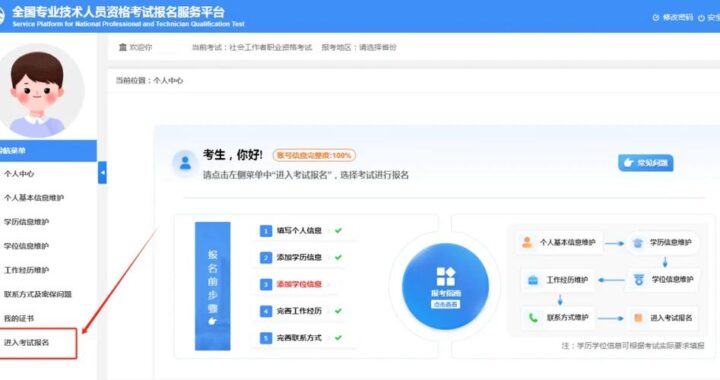The height and width of the screenshot is (380, 720).
Task: Click the 报考地区：请选择省份 text
Action: coord(359,47)
